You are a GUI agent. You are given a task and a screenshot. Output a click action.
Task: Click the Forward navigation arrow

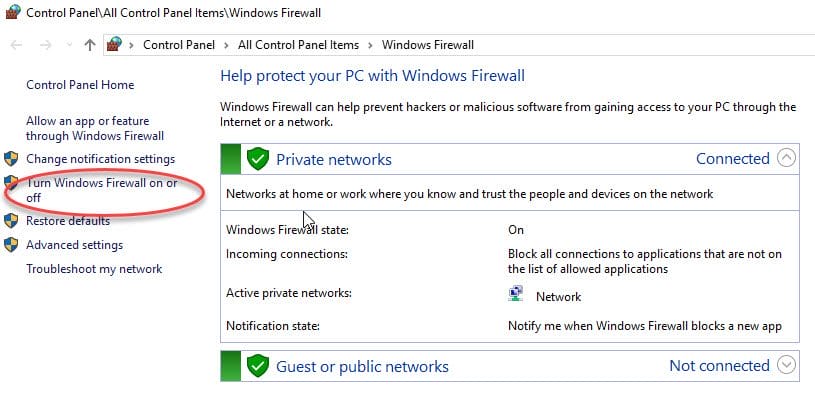[46, 45]
